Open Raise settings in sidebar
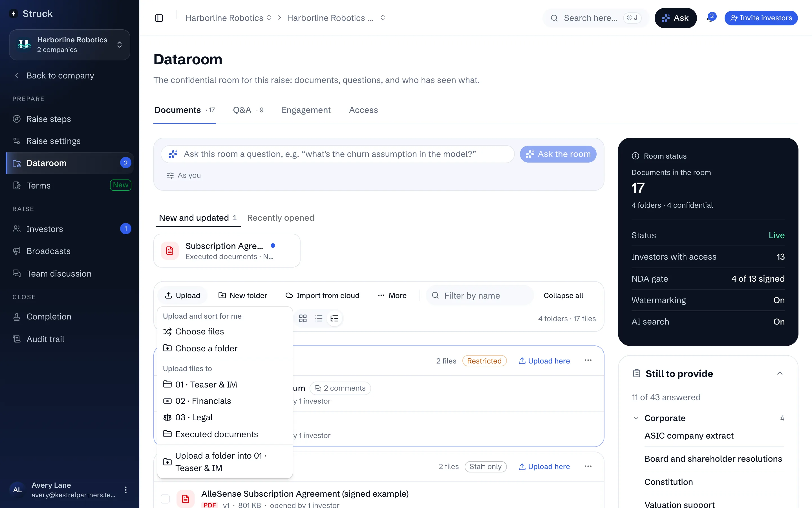 pos(69,141)
